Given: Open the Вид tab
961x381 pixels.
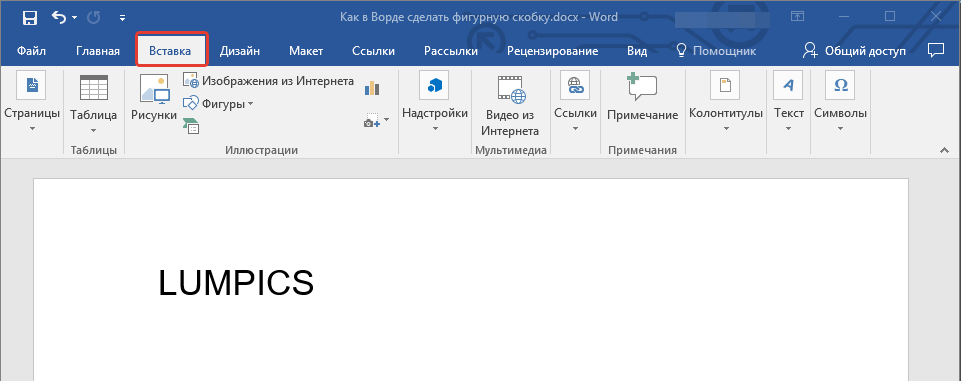Looking at the screenshot, I should click(637, 51).
